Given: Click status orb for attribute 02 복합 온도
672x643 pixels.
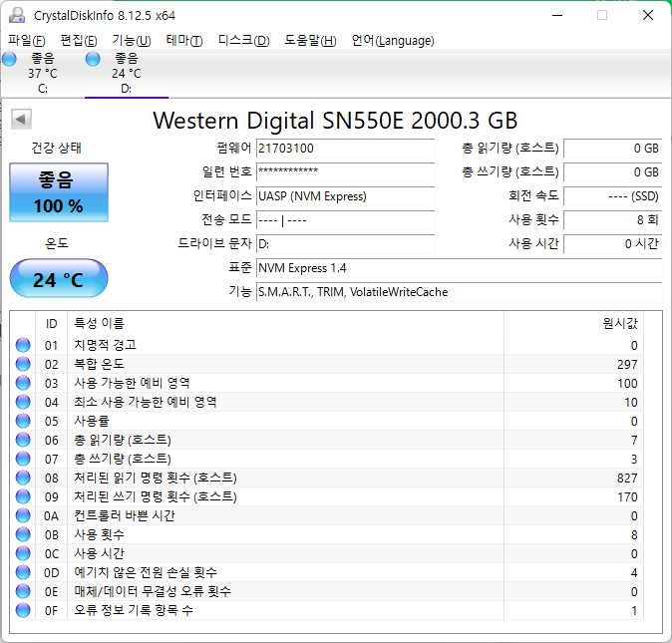Looking at the screenshot, I should [23, 364].
